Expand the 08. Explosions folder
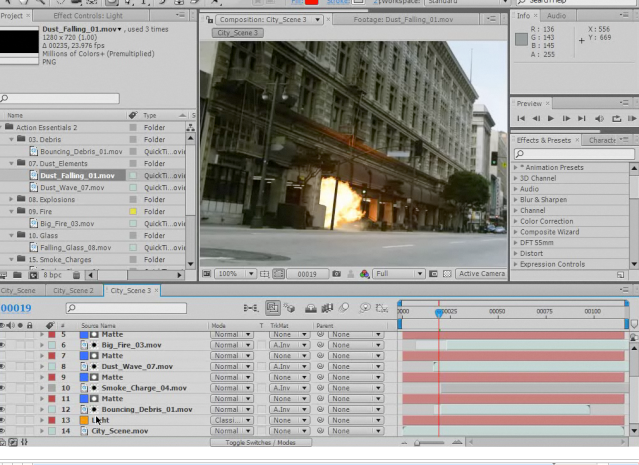The image size is (639, 465). [x=12, y=199]
